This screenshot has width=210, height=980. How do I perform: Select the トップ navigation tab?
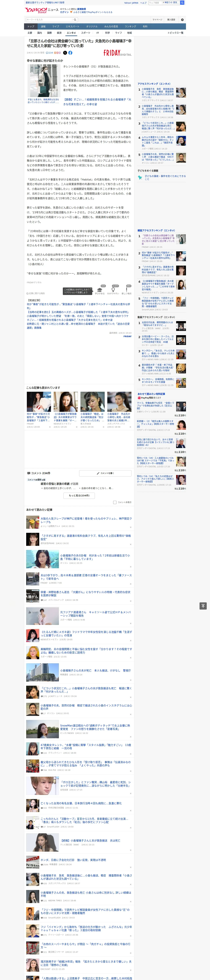(x=31, y=27)
